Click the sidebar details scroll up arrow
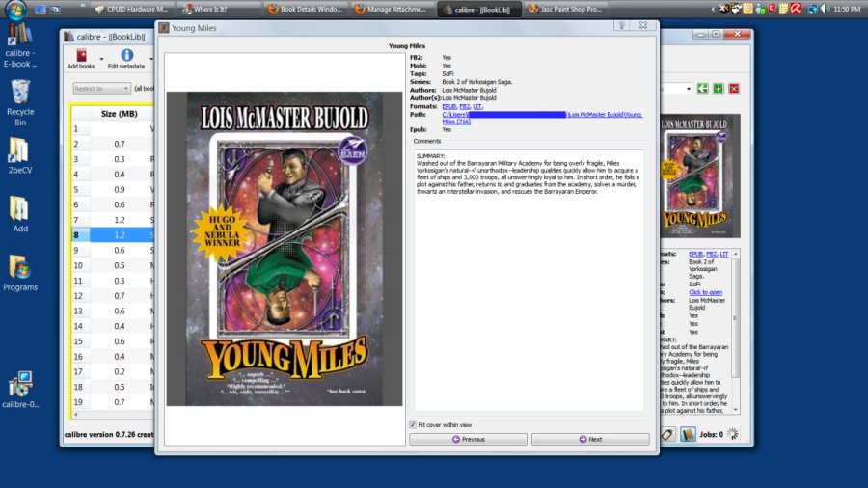This screenshot has height=488, width=868. point(736,254)
